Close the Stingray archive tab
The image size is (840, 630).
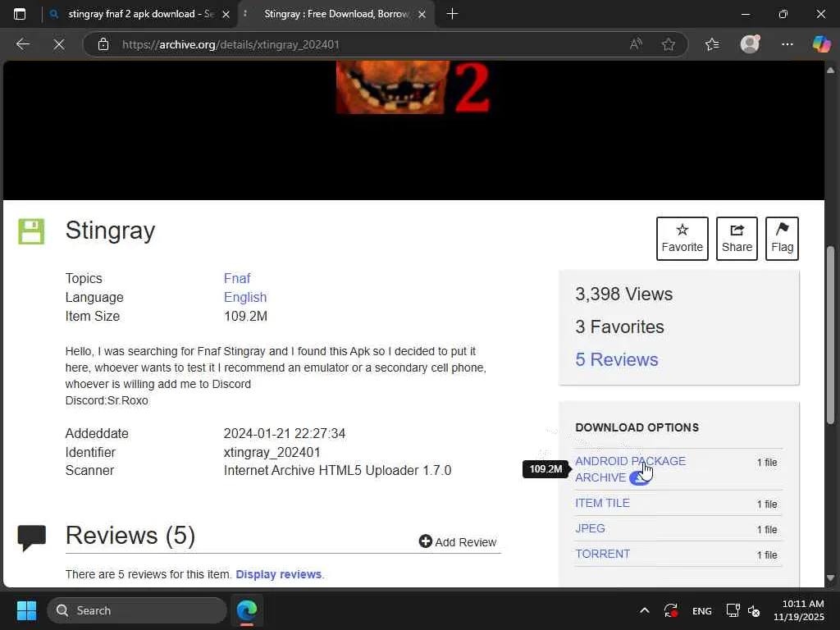(x=422, y=15)
